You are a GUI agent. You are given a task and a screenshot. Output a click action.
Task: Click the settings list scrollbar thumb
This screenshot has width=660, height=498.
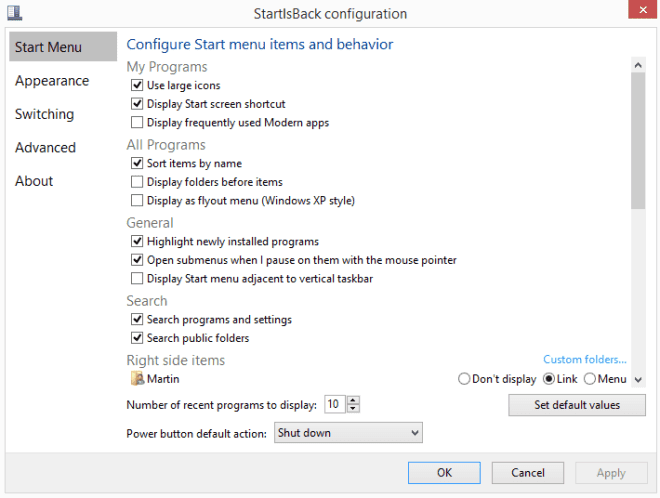coord(638,141)
